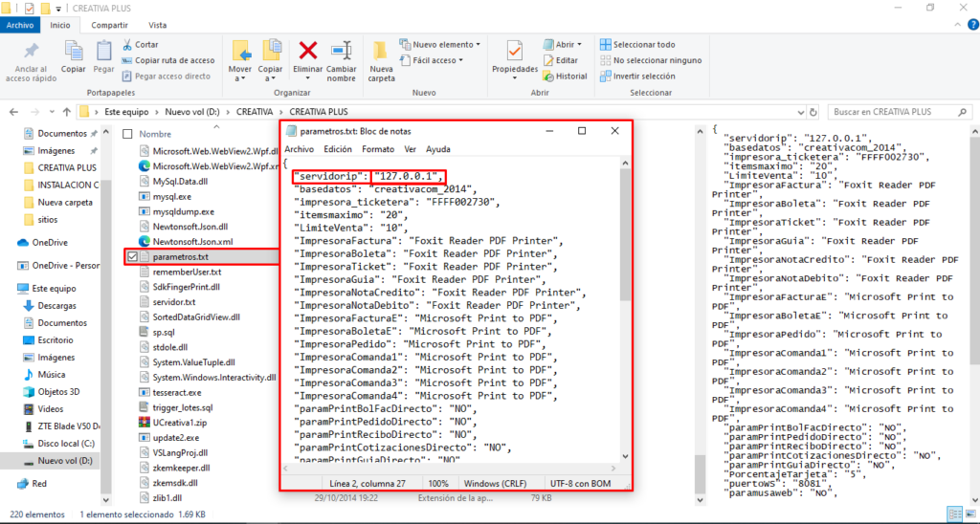
Task: Open Descargas in navigation pane
Action: [x=56, y=305]
